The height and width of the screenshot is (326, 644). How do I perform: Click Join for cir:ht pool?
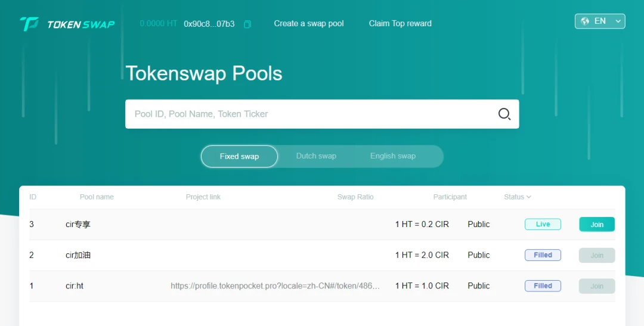click(597, 286)
